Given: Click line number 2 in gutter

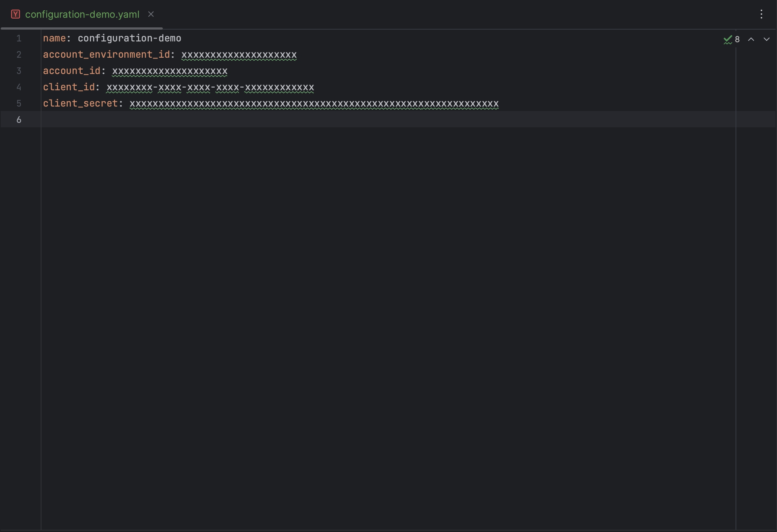Looking at the screenshot, I should 19,55.
